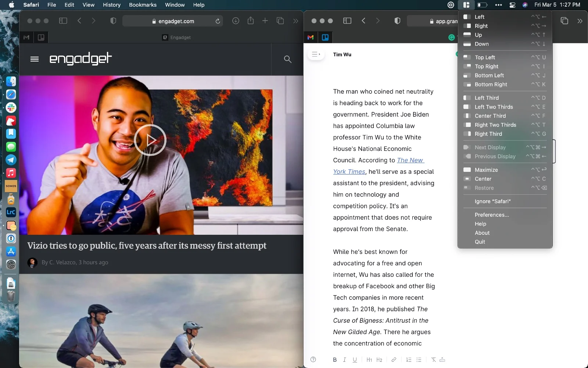Expand the document outline next to Tim Wu
588x368 pixels.
tap(316, 54)
